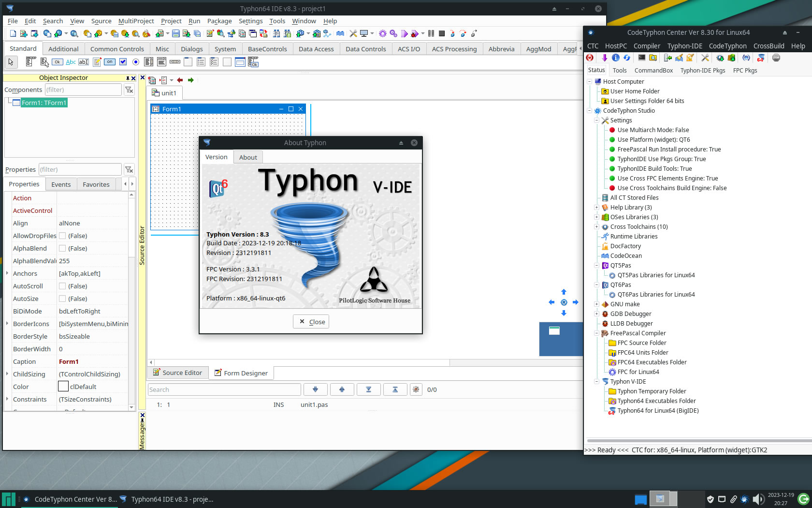Click the Pause icon in Typhon toolbar
Image resolution: width=812 pixels, height=508 pixels.
(431, 33)
